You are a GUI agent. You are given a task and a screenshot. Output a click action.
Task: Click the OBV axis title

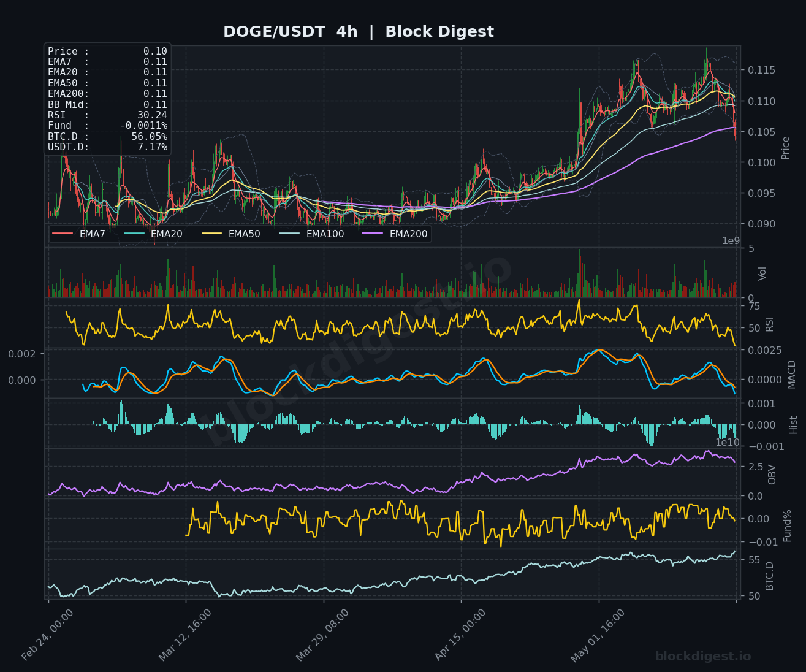pyautogui.click(x=772, y=475)
